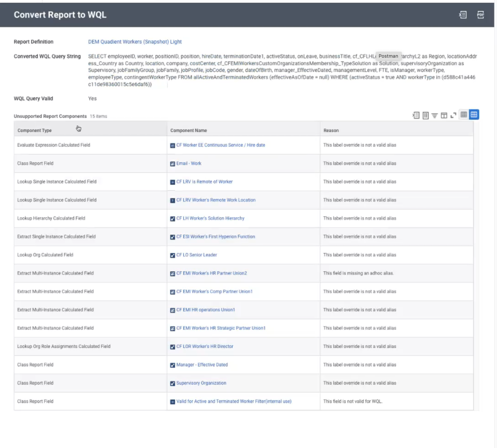Select 'This field is not valid for WQL.' cell

click(397, 401)
